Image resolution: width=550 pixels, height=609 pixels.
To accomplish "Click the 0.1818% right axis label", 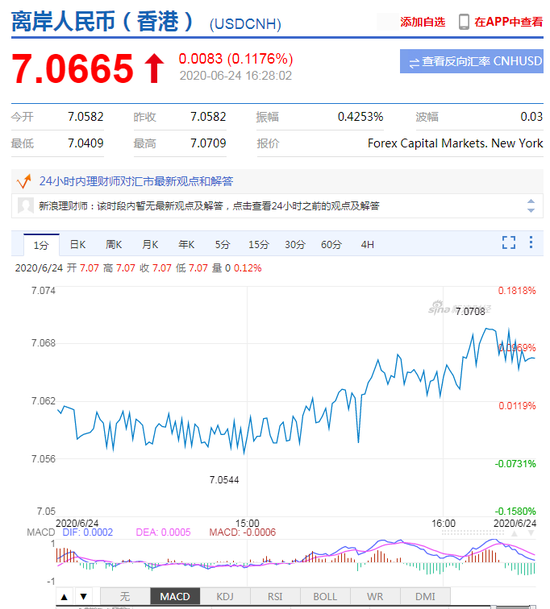I will pyautogui.click(x=517, y=291).
